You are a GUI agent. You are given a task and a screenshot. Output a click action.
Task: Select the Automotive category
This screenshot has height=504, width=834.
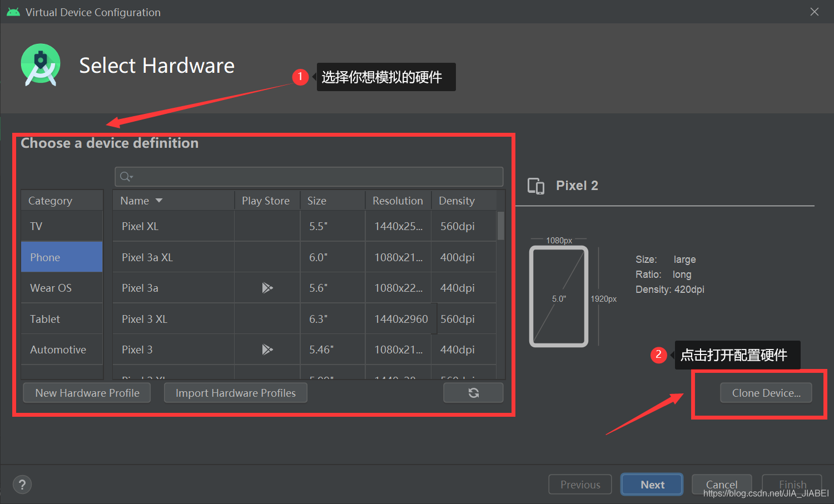pos(62,350)
